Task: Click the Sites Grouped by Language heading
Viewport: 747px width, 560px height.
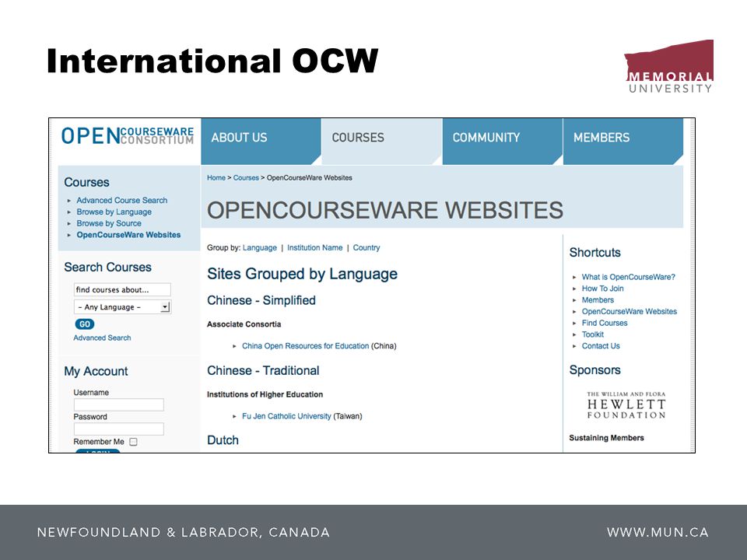Action: pos(302,275)
